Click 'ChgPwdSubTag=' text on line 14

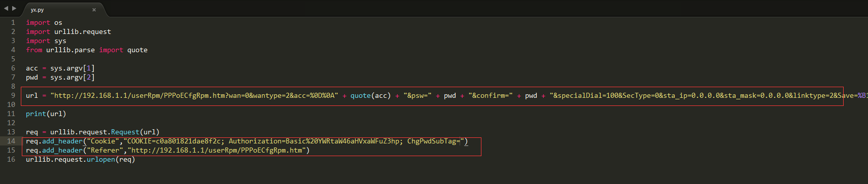(x=434, y=141)
